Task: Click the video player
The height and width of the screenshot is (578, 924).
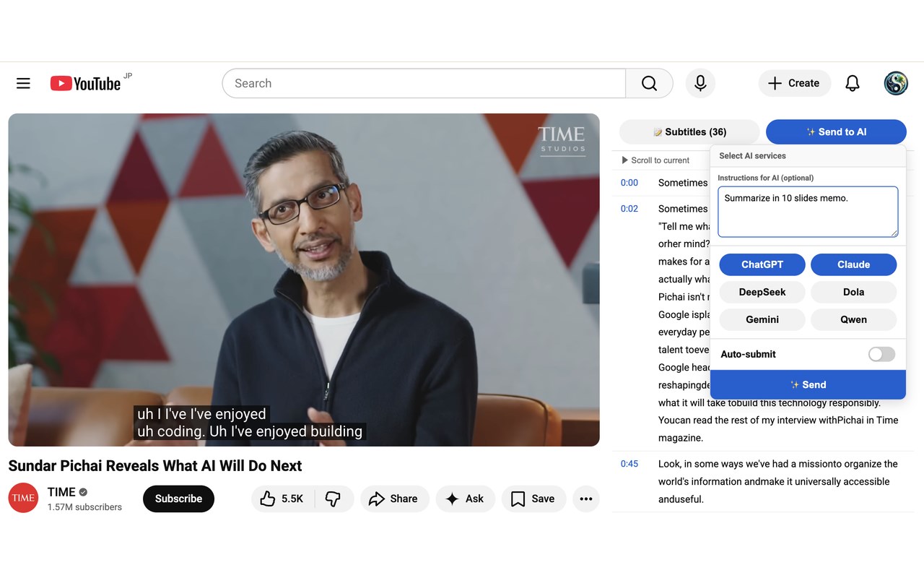Action: pos(304,280)
